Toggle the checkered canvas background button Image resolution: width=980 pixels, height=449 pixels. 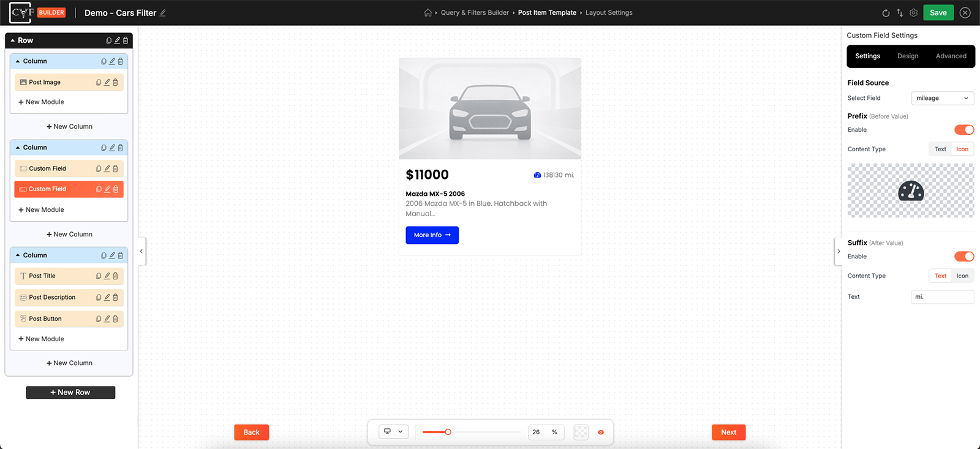coord(581,432)
